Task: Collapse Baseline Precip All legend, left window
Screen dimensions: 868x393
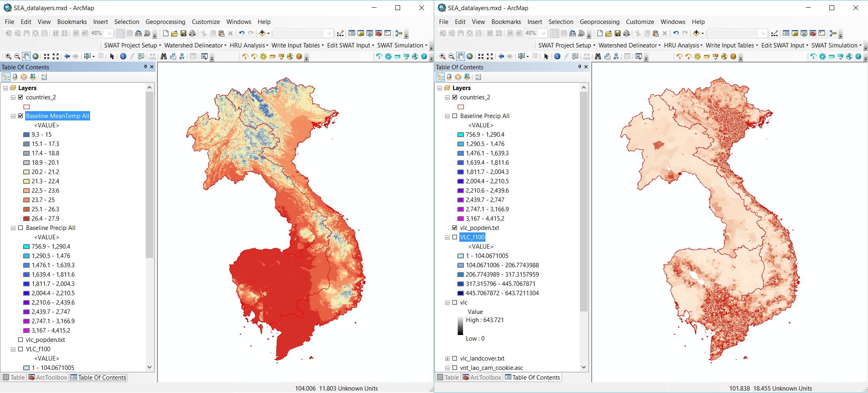Action: pyautogui.click(x=13, y=228)
